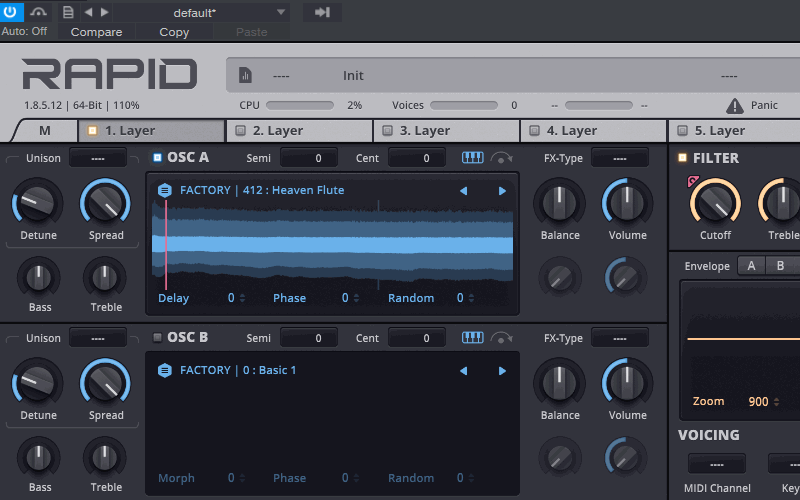
Task: Click Copy button
Action: point(174,32)
